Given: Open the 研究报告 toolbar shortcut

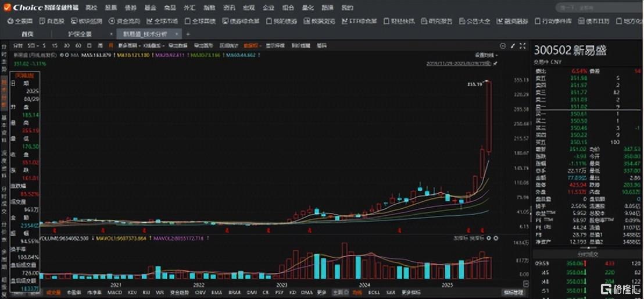Looking at the screenshot, I should [x=437, y=21].
